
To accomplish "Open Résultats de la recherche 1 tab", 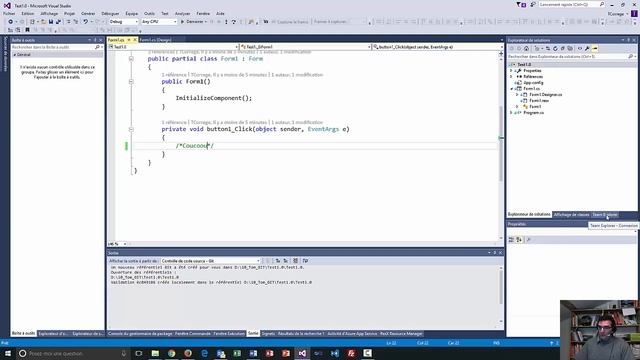I will click(x=301, y=334).
